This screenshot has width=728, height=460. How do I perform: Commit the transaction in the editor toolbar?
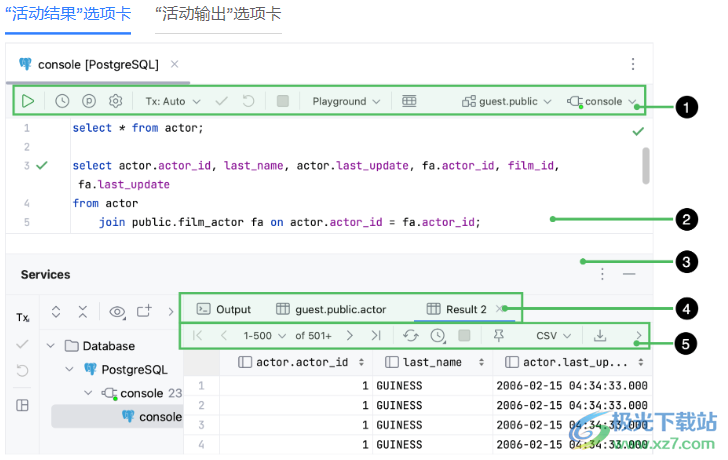pos(221,101)
